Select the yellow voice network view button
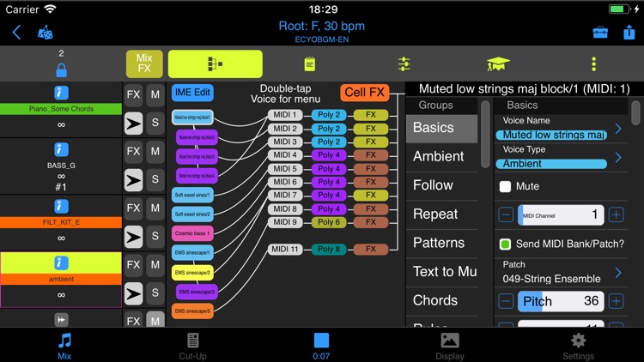Screen dimensions: 644x362 pyautogui.click(x=216, y=64)
